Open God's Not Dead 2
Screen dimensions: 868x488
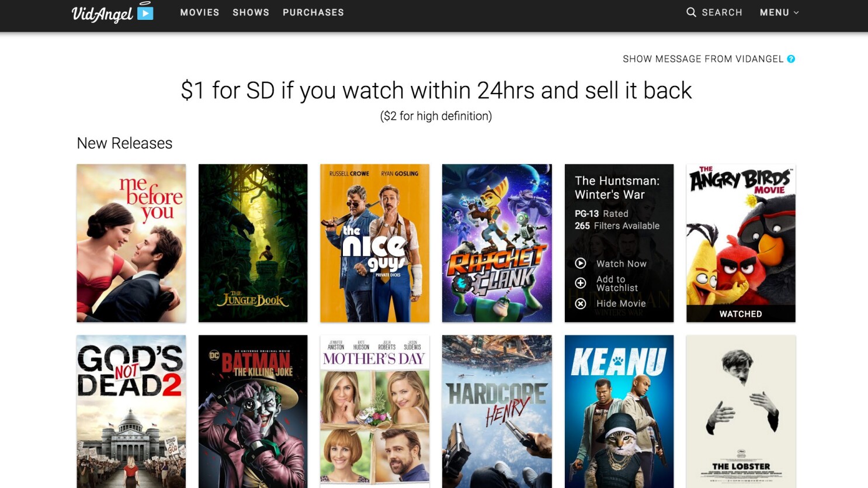pos(131,411)
